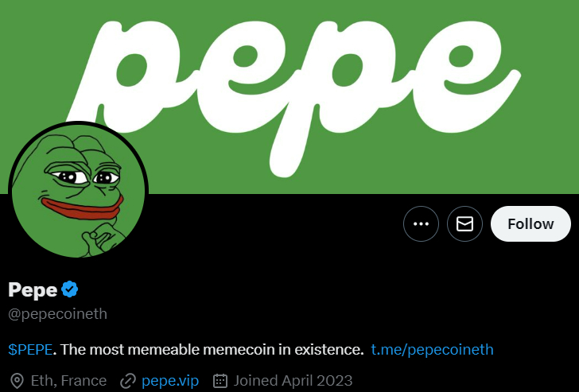Image resolution: width=579 pixels, height=392 pixels.
Task: Open the Pepe frog profile picture
Action: click(x=78, y=191)
